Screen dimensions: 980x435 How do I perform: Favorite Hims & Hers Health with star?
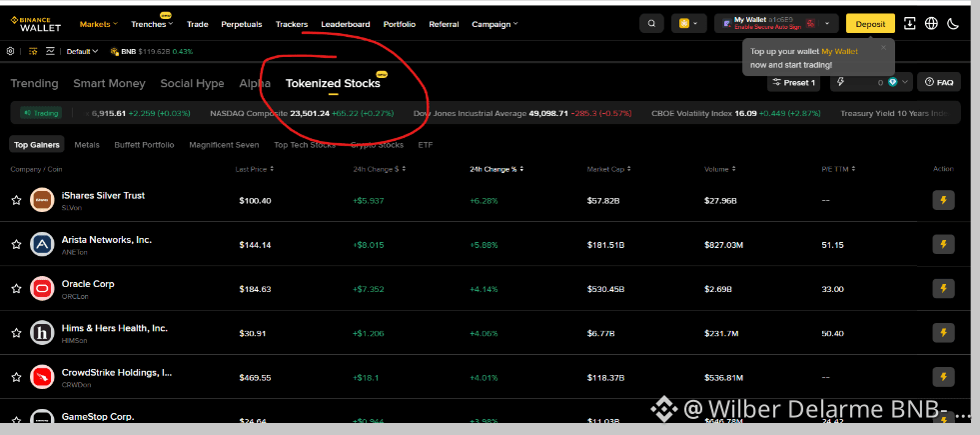(x=16, y=333)
